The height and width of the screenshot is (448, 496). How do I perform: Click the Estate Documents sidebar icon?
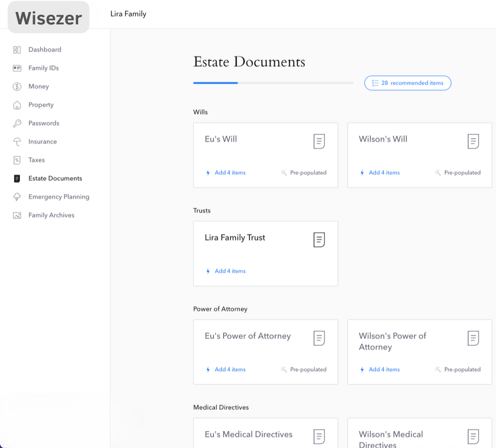[17, 179]
